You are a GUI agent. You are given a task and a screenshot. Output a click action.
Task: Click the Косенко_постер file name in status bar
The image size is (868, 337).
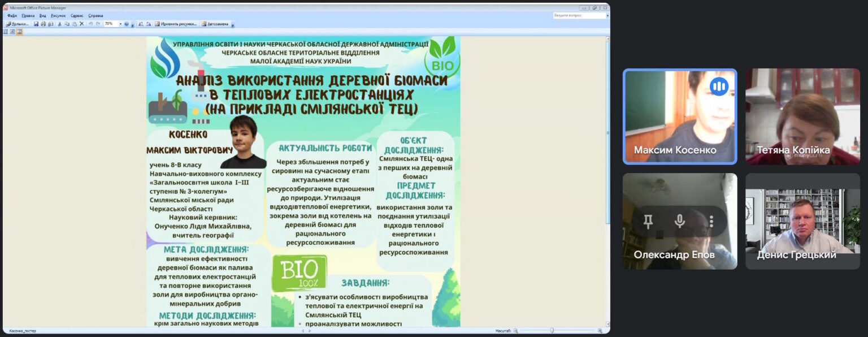pos(23,331)
